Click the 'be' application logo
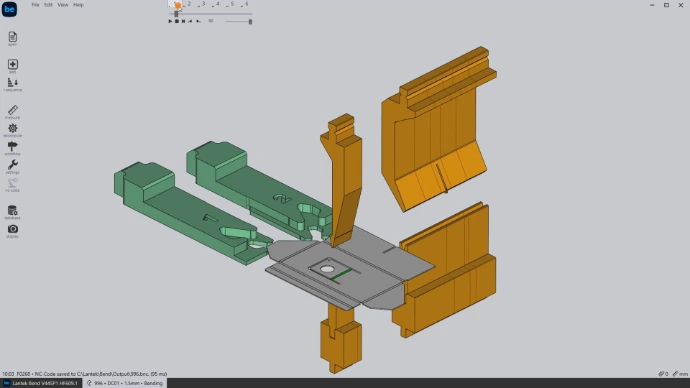The height and width of the screenshot is (388, 690). [x=9, y=9]
